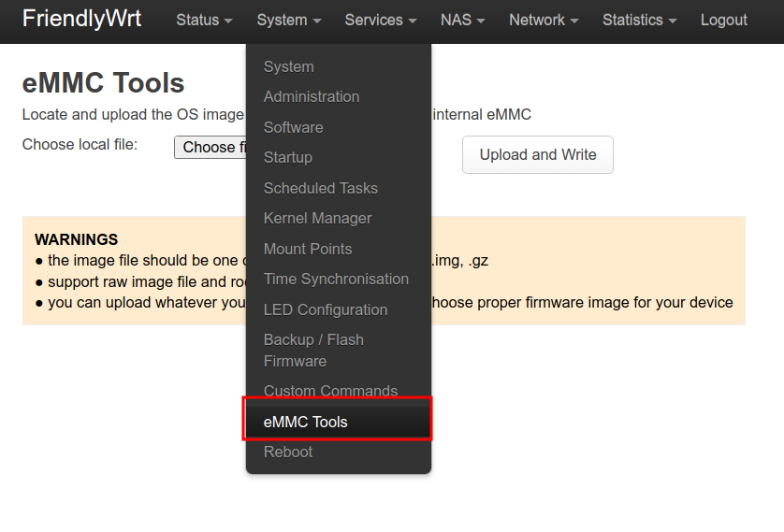Select Mount Points menu entry

(x=308, y=249)
